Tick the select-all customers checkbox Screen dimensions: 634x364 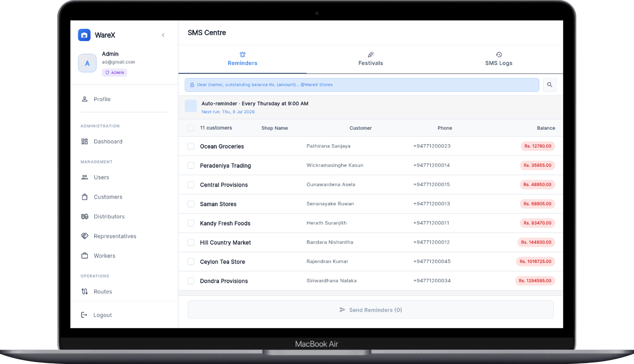point(191,128)
